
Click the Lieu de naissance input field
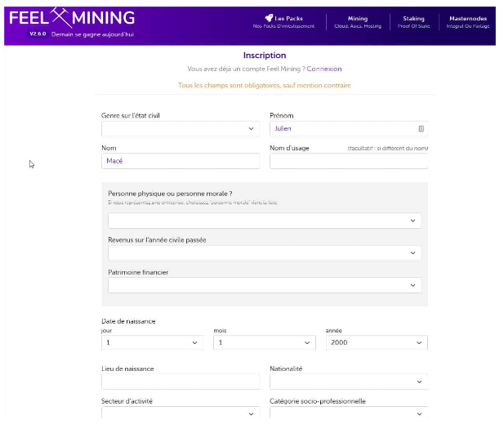pyautogui.click(x=181, y=382)
